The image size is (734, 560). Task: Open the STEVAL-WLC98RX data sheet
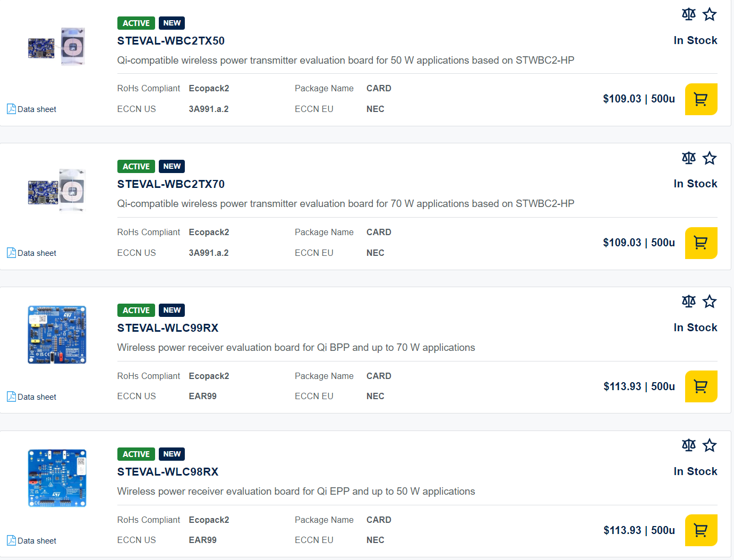pos(32,541)
